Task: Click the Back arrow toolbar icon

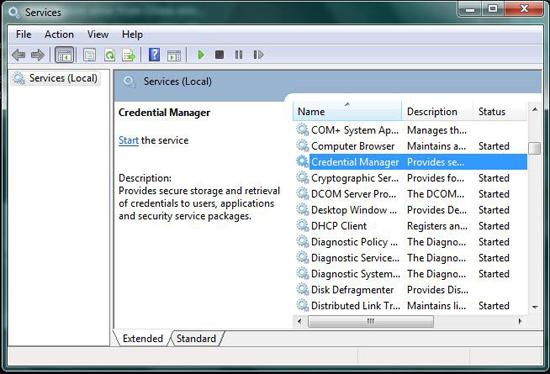Action: pyautogui.click(x=19, y=55)
